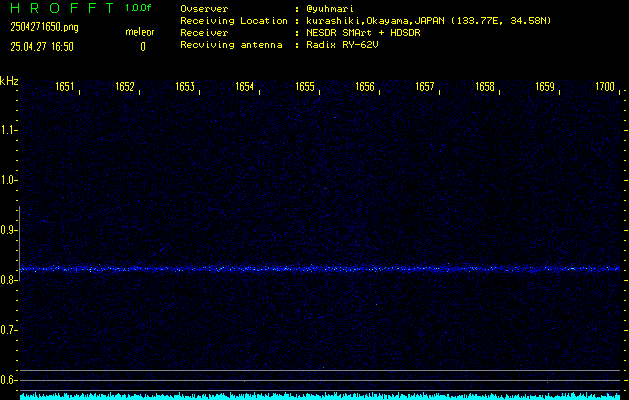
Task: Click the Receiver value NESDR SMArt + HDSDR
Action: tap(363, 33)
